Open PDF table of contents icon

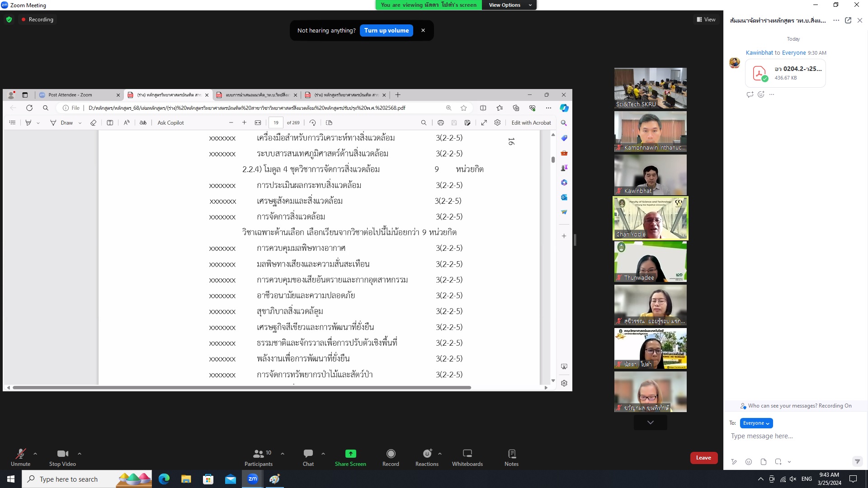12,122
